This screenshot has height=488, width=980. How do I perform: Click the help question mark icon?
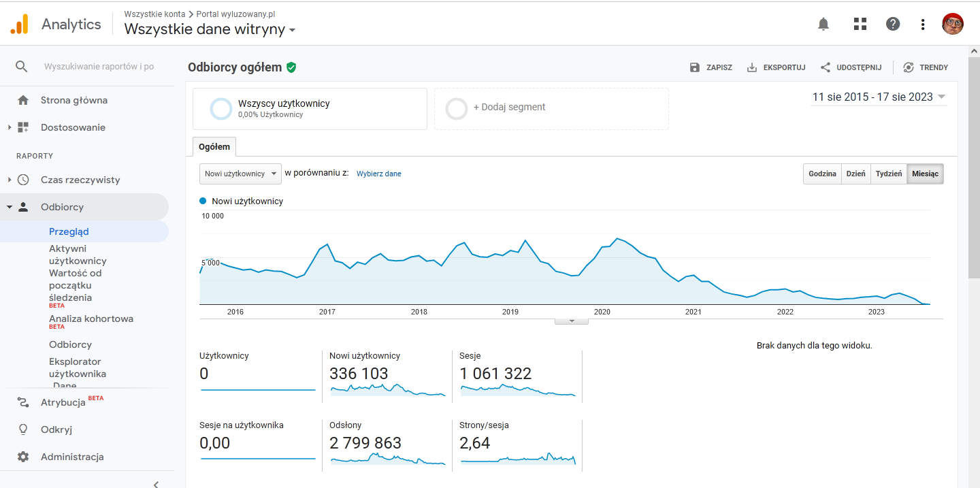[x=893, y=25]
